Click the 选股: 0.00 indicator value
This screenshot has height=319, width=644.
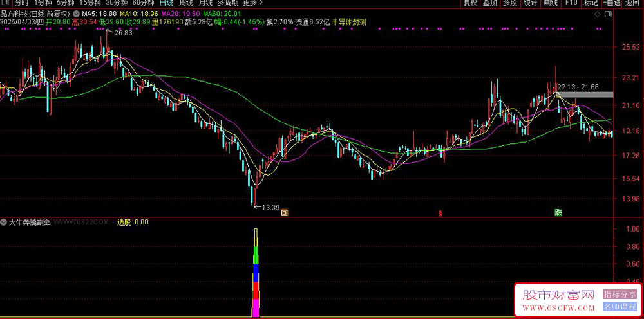pyautogui.click(x=133, y=223)
